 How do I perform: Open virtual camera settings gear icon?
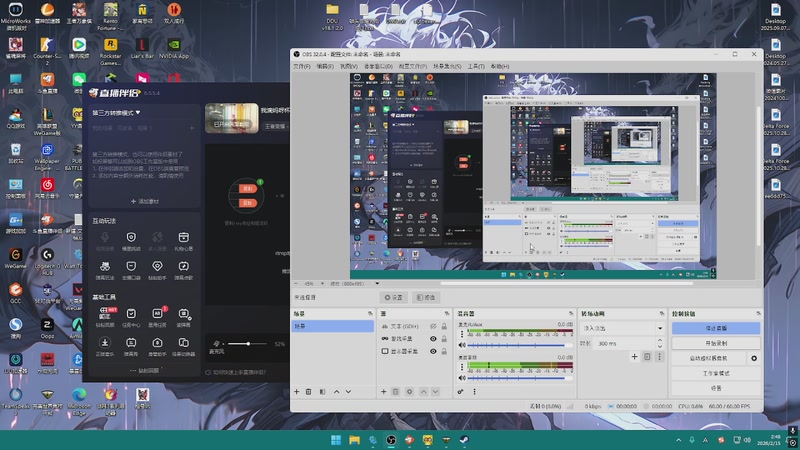pyautogui.click(x=754, y=358)
